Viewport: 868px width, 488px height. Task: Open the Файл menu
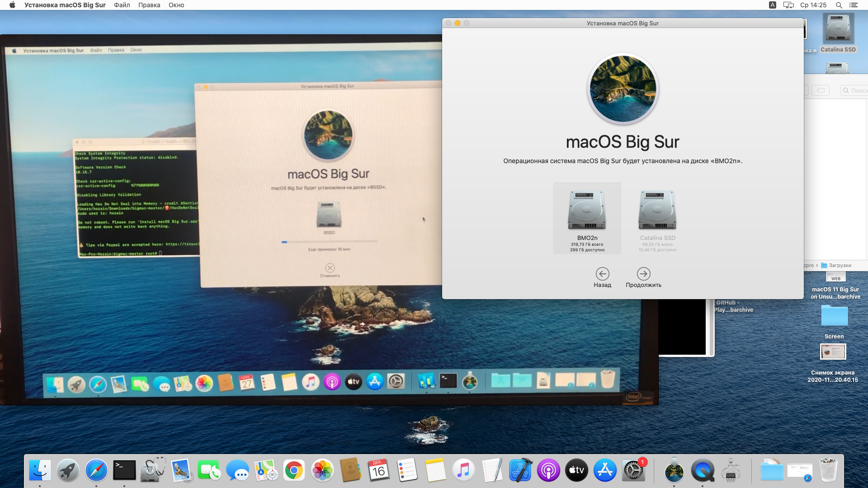[x=122, y=5]
